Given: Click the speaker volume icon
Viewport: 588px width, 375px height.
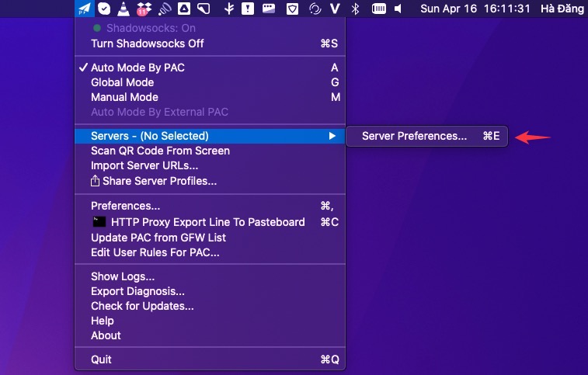Looking at the screenshot, I should 398,9.
